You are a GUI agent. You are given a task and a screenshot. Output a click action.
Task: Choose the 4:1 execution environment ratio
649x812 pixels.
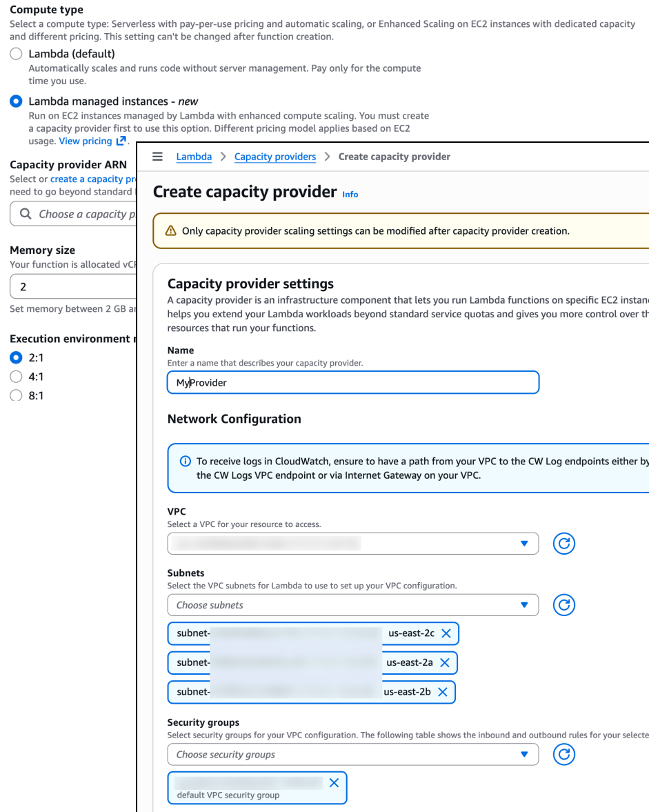pyautogui.click(x=16, y=377)
